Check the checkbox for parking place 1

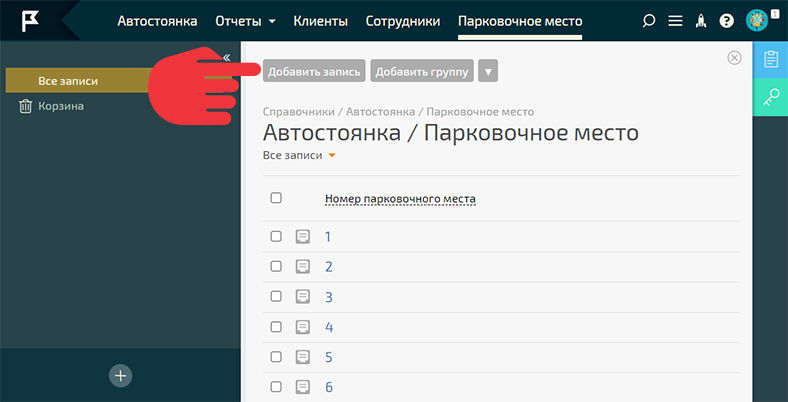click(276, 237)
